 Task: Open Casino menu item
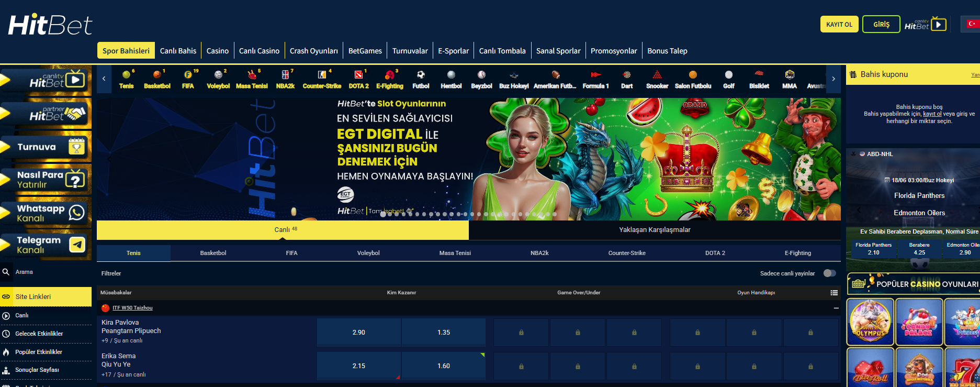[218, 51]
